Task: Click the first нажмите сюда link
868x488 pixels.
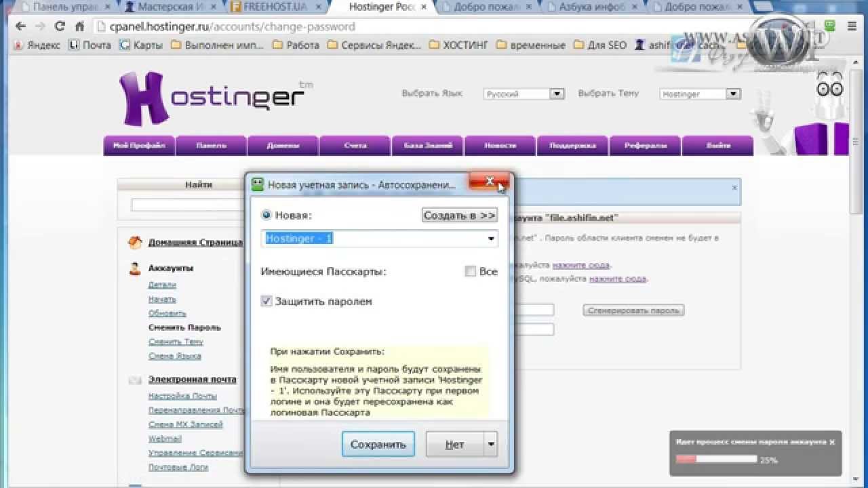Action: point(580,265)
